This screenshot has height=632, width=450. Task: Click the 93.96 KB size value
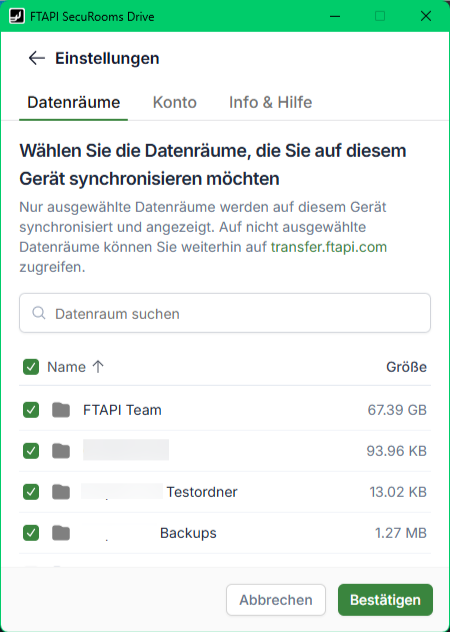point(397,451)
